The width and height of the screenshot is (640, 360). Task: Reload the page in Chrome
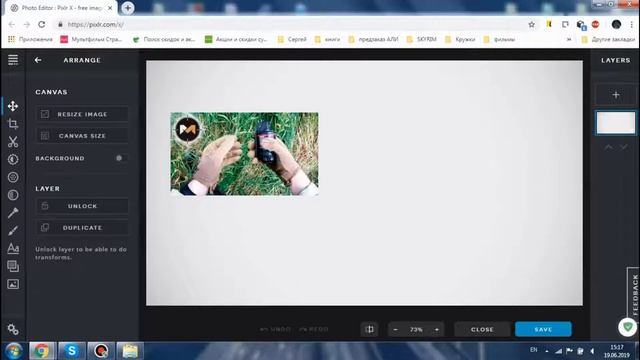42,24
